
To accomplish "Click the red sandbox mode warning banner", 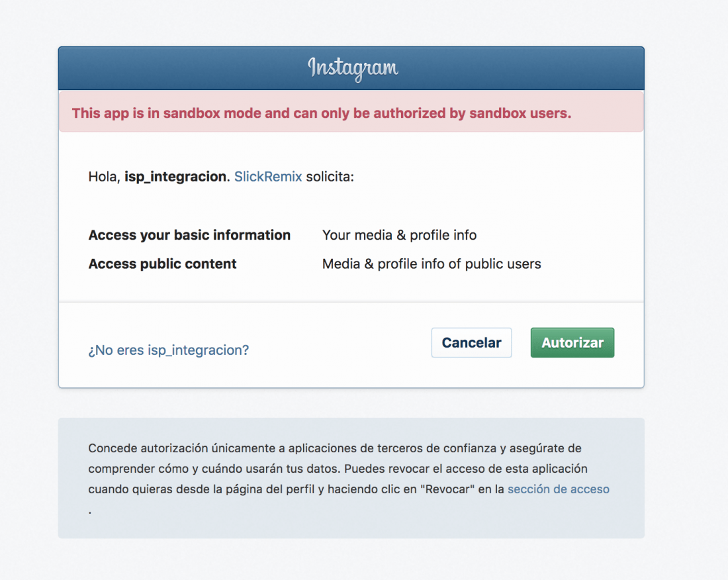I will click(x=351, y=112).
